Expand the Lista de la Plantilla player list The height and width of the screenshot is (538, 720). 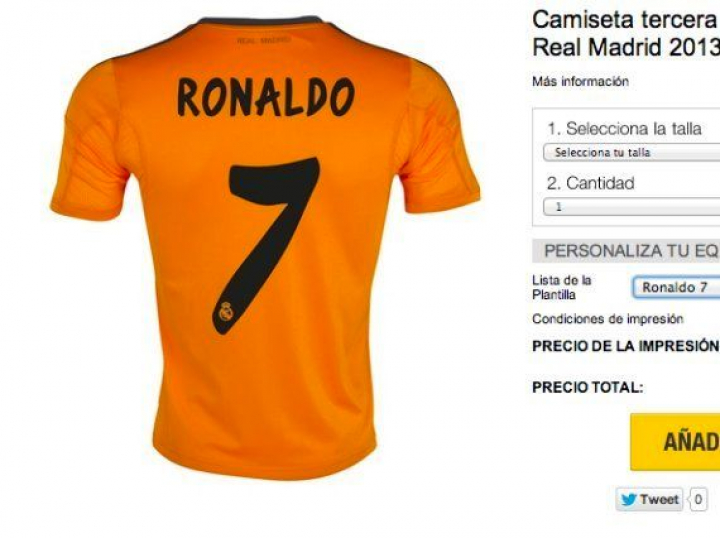point(676,287)
